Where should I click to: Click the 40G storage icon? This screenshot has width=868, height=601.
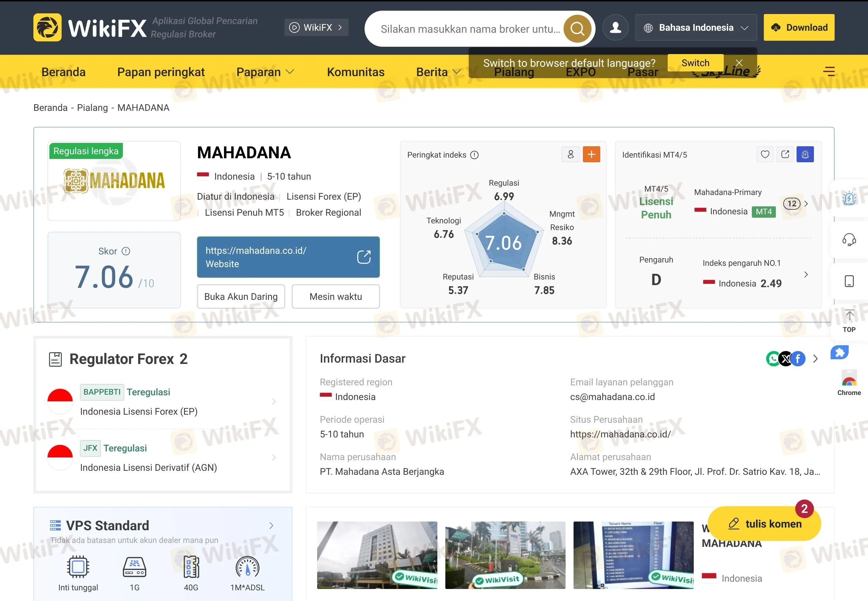coord(191,566)
